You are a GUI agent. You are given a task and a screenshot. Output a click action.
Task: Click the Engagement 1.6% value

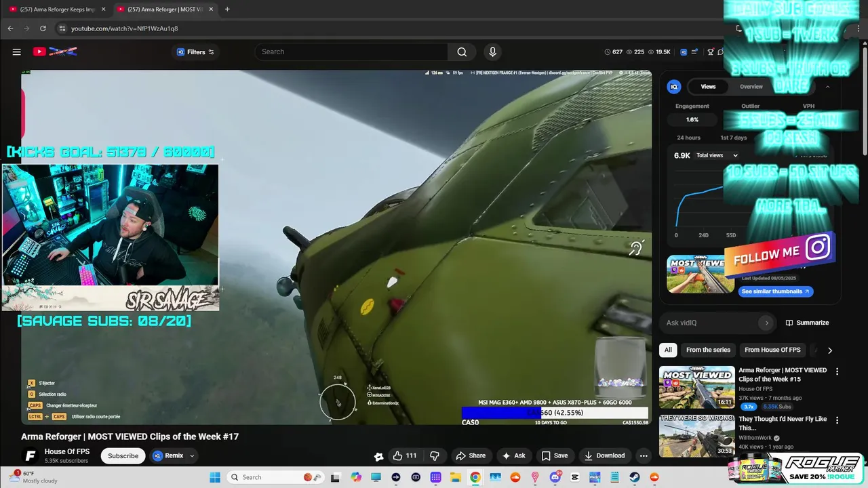(x=692, y=119)
